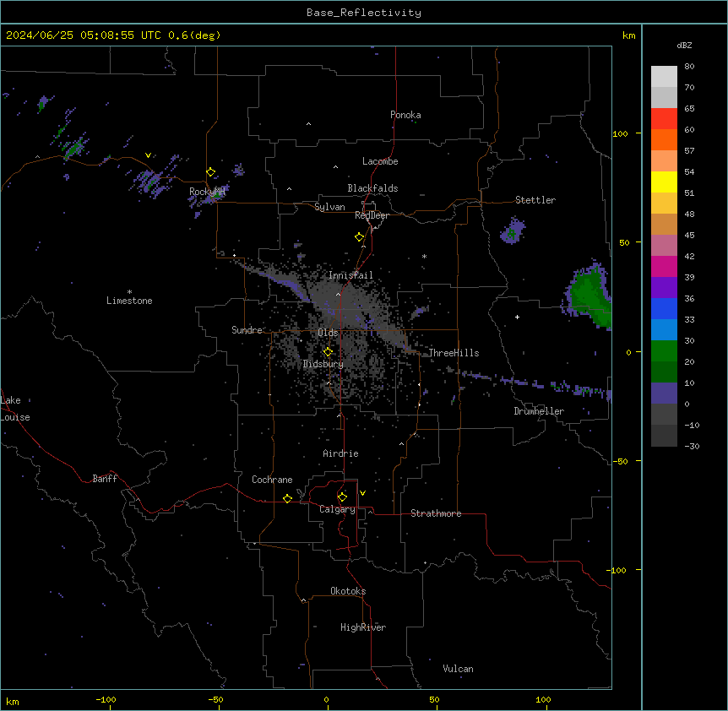Click the light blue 33-30 dBZ swatch
Viewport: 728px width, 711px height.
664,330
